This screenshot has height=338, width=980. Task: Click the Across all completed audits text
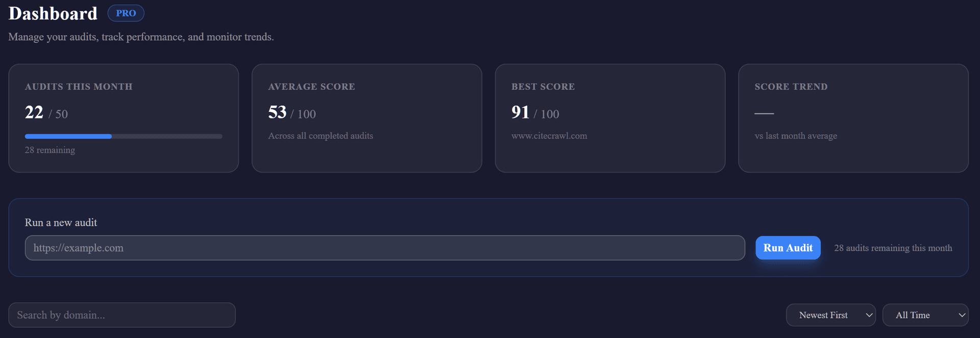point(321,136)
